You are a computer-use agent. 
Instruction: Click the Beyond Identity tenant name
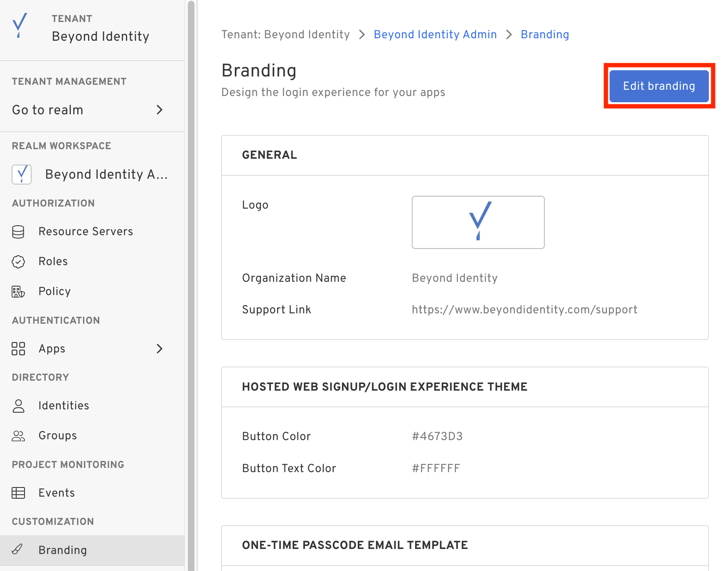click(x=100, y=37)
